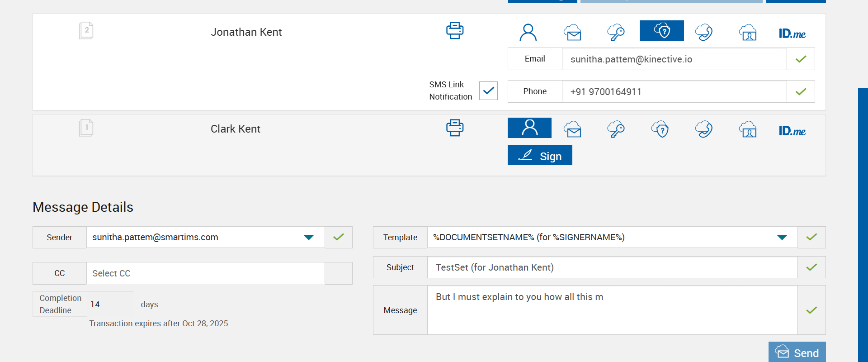The width and height of the screenshot is (868, 362).
Task: Expand the Template dropdown
Action: pyautogui.click(x=782, y=238)
